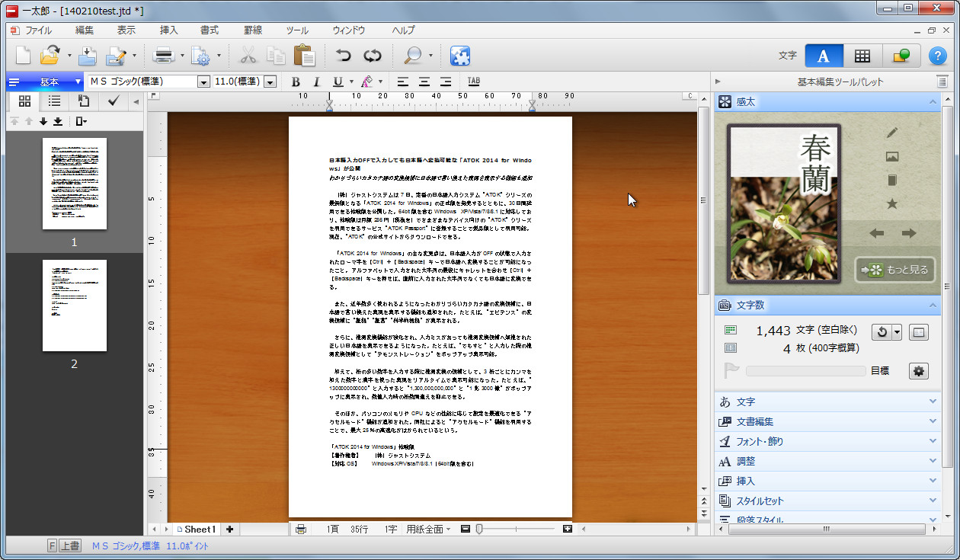Align text right

pos(446,82)
